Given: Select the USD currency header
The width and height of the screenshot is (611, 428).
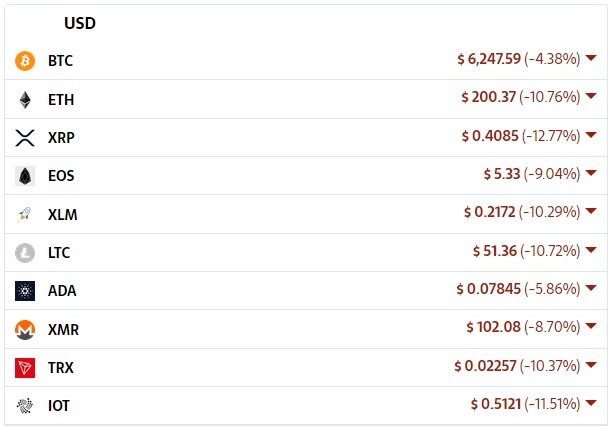Looking at the screenshot, I should (x=80, y=23).
